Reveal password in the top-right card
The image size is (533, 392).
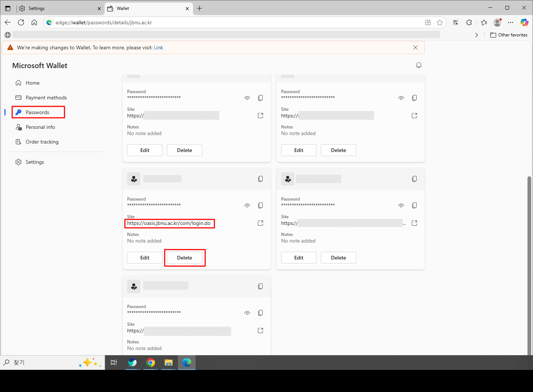click(x=401, y=98)
